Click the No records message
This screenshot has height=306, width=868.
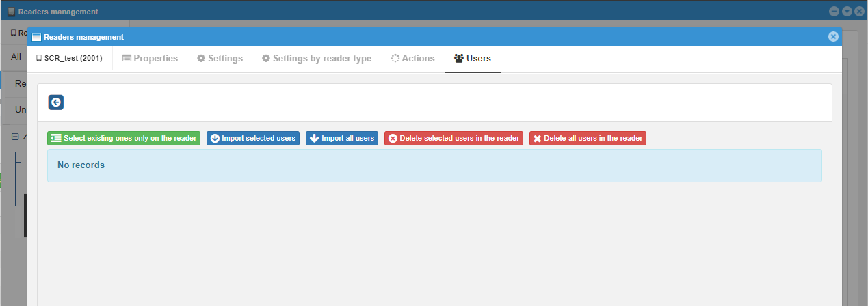coord(434,165)
